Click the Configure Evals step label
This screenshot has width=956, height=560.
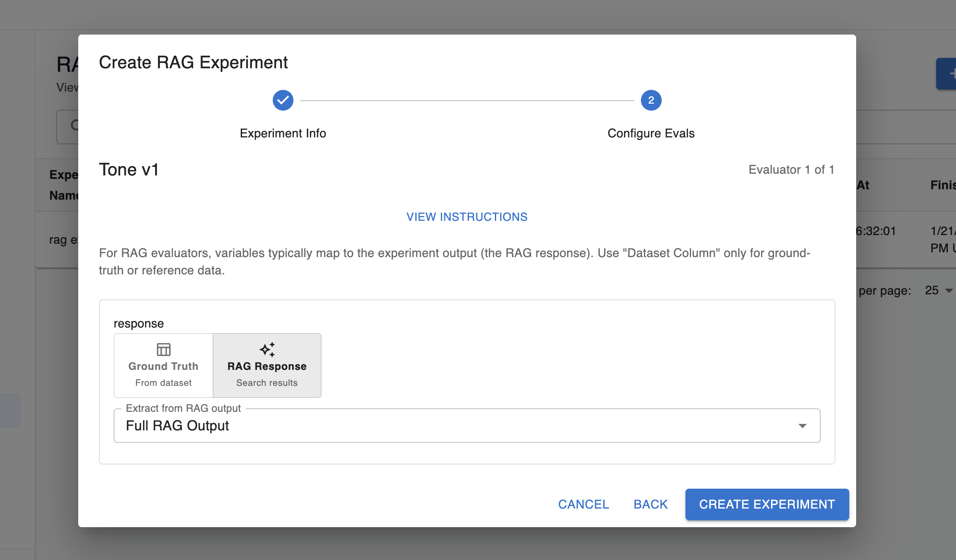click(651, 133)
